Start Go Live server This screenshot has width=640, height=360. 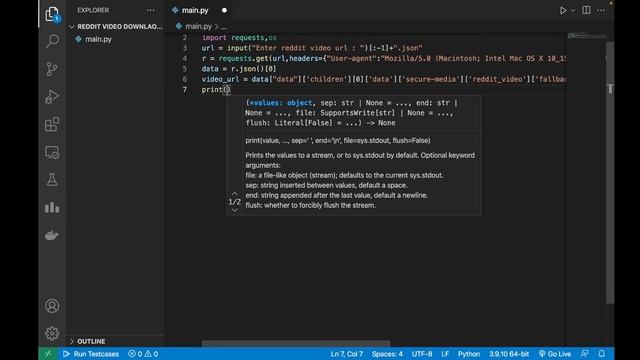[555, 354]
